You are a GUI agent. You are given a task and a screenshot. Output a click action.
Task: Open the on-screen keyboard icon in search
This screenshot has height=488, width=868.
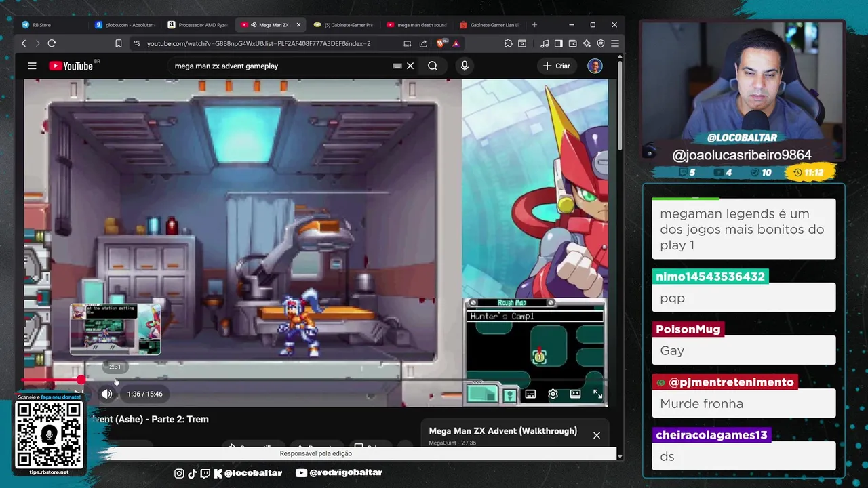(397, 66)
